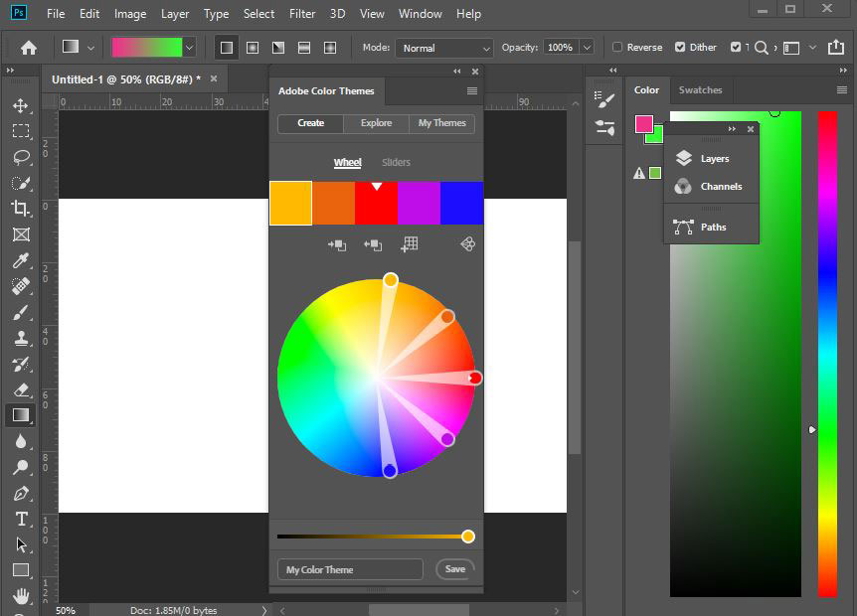
Task: Select the Frame tool
Action: point(21,234)
